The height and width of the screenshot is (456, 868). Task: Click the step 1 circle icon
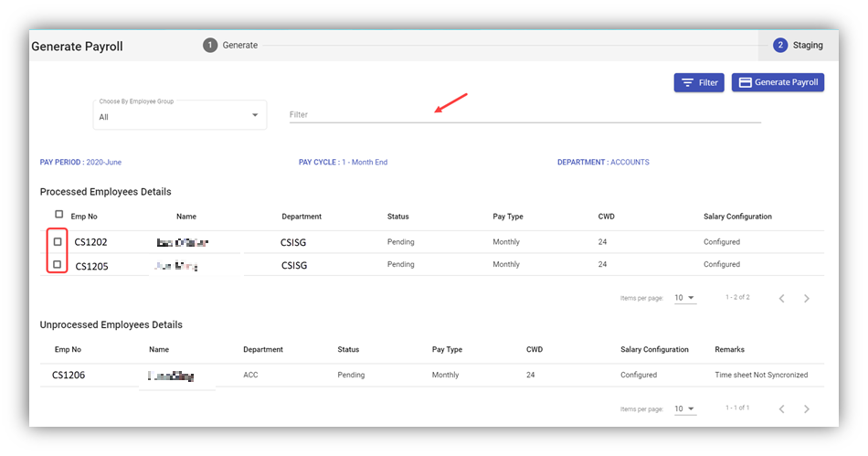coord(210,45)
